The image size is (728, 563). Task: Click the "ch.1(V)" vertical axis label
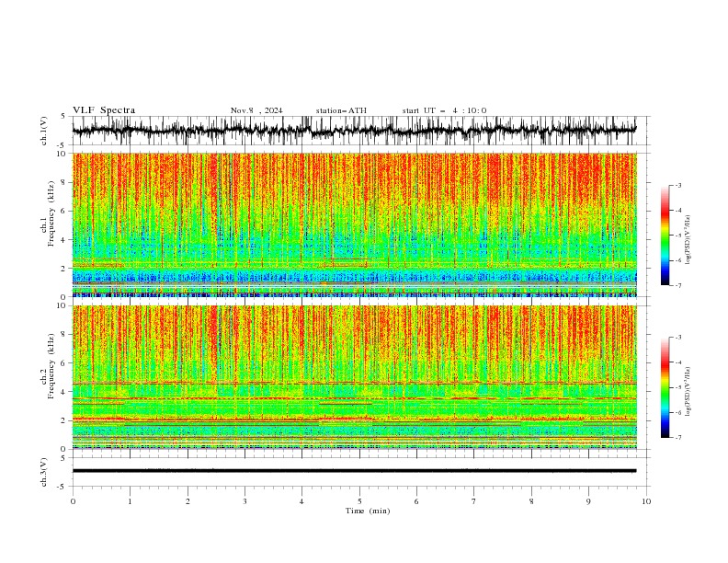point(44,131)
